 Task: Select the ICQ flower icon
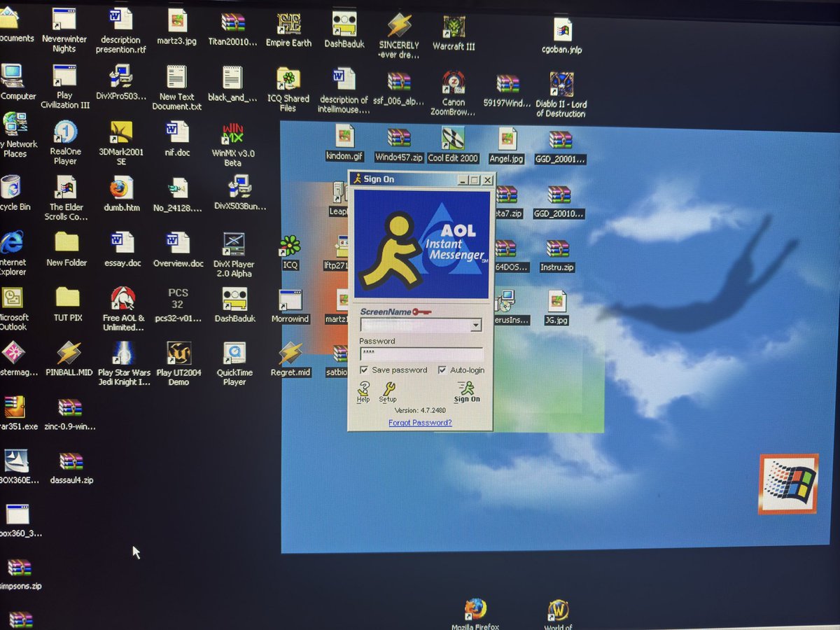[x=290, y=246]
